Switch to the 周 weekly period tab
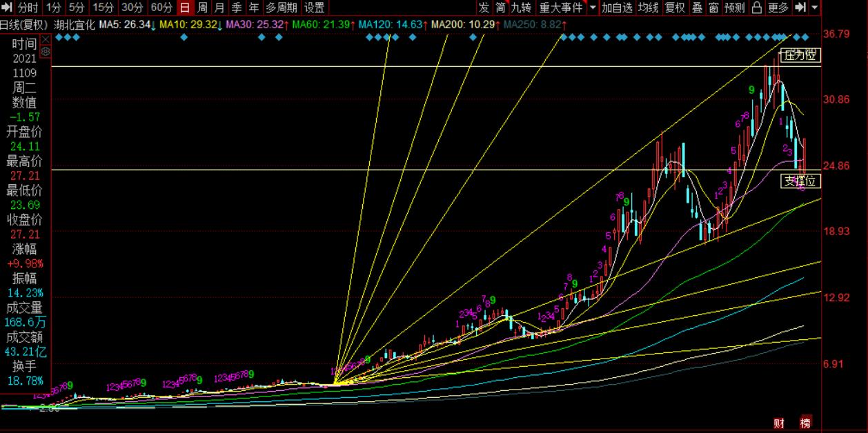 [x=202, y=8]
